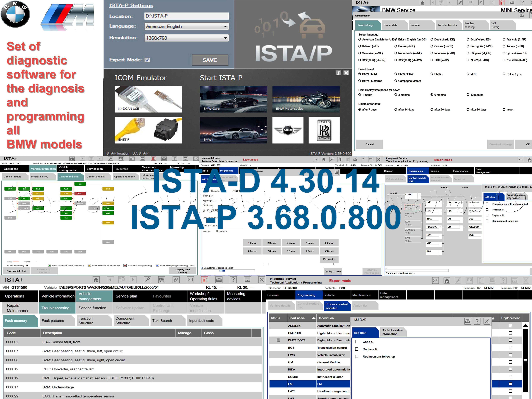Screen dimensions: 532x399
Task: Click connection plug icon in fault memory window
Action: (176, 280)
